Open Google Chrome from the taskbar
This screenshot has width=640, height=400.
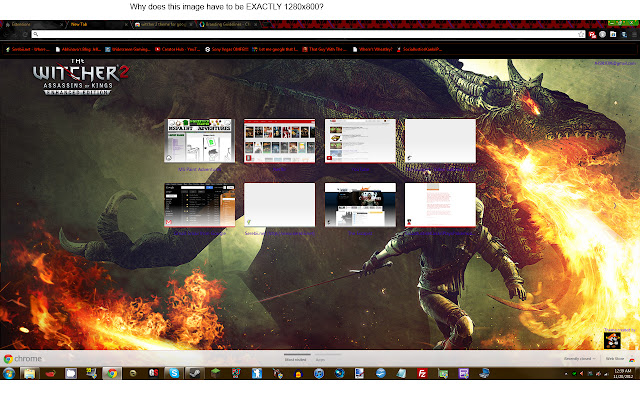[x=112, y=374]
